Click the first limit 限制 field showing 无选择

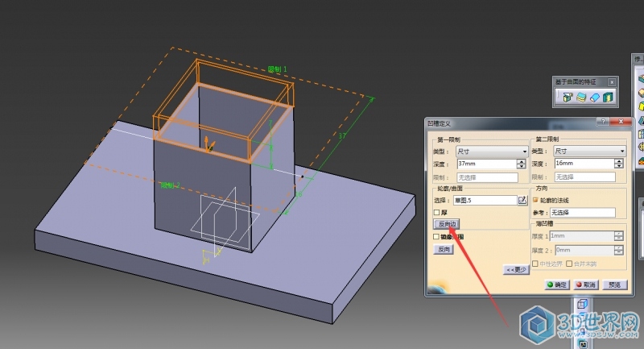click(488, 177)
